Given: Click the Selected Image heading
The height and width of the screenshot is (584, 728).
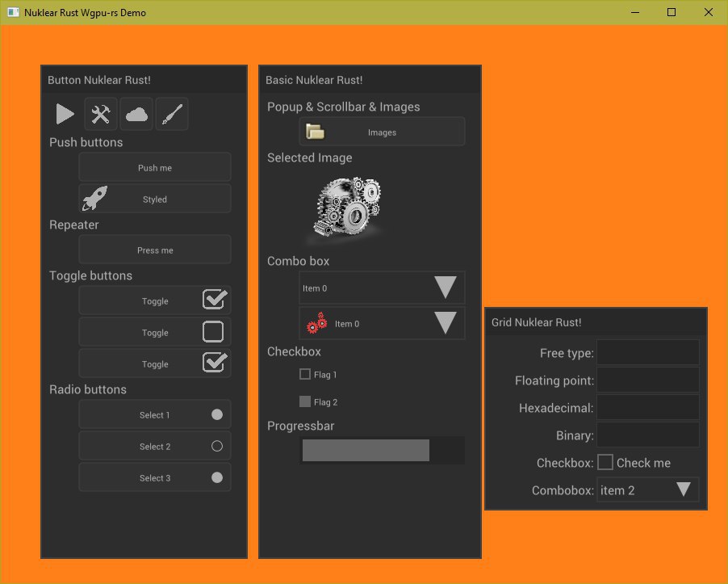Looking at the screenshot, I should pyautogui.click(x=309, y=158).
